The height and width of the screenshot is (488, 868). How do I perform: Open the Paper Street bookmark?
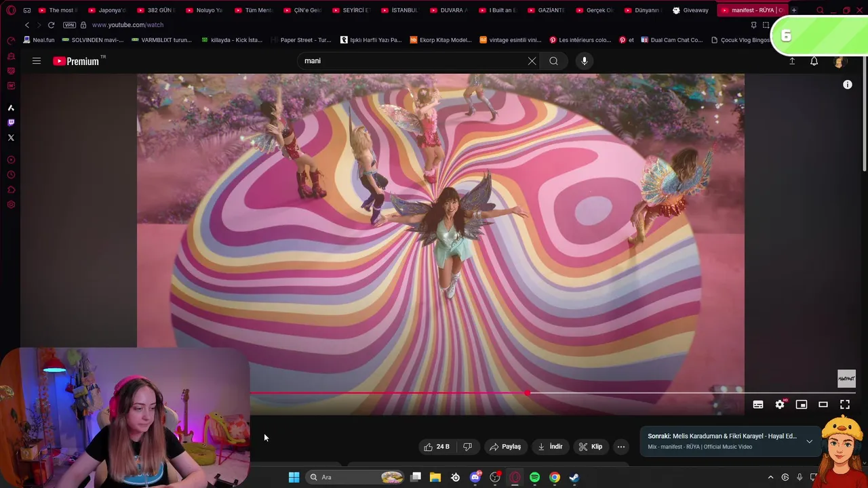300,40
